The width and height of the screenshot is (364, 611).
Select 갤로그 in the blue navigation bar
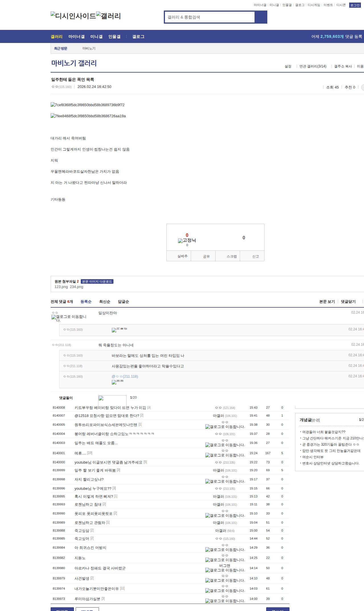pyautogui.click(x=138, y=36)
